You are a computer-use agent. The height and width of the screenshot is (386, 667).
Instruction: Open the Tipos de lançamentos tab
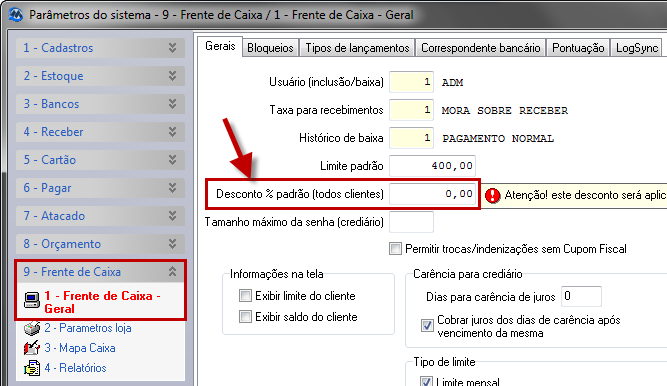(357, 48)
